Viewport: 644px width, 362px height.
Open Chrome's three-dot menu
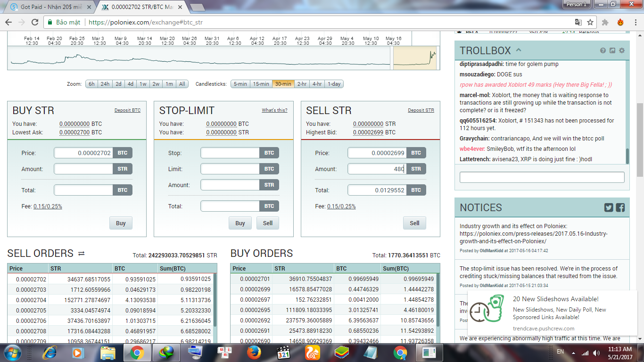pyautogui.click(x=635, y=22)
